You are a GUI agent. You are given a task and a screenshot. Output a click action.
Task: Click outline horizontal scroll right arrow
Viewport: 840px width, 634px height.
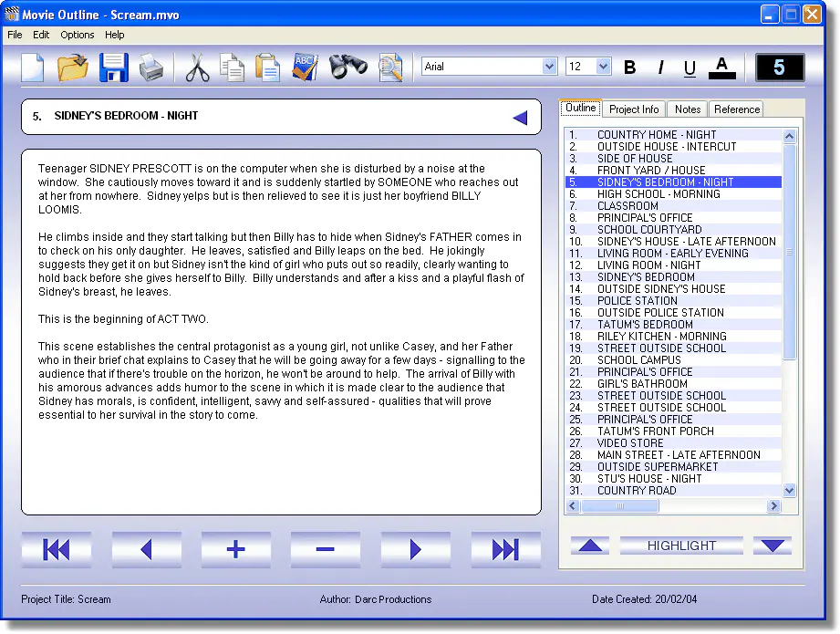pyautogui.click(x=773, y=506)
